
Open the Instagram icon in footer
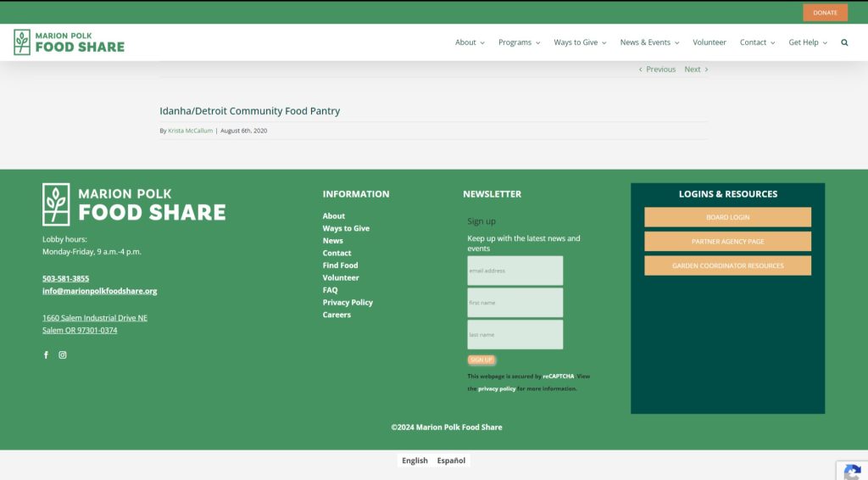pyautogui.click(x=63, y=355)
